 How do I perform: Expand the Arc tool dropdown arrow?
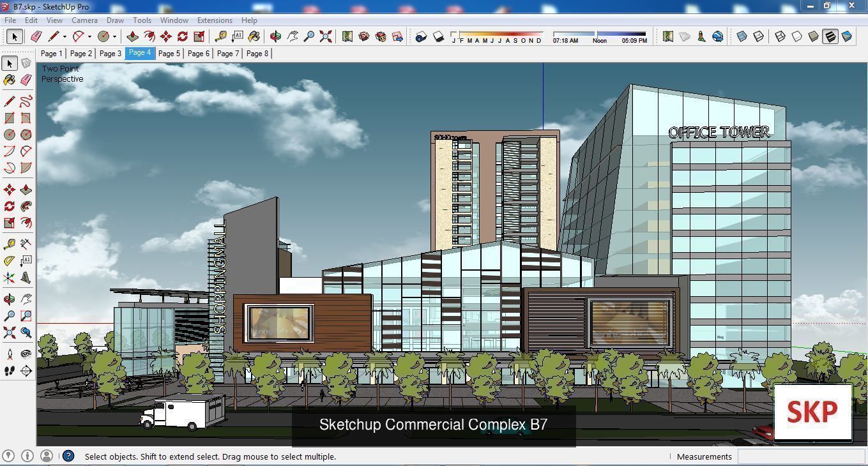[89, 37]
